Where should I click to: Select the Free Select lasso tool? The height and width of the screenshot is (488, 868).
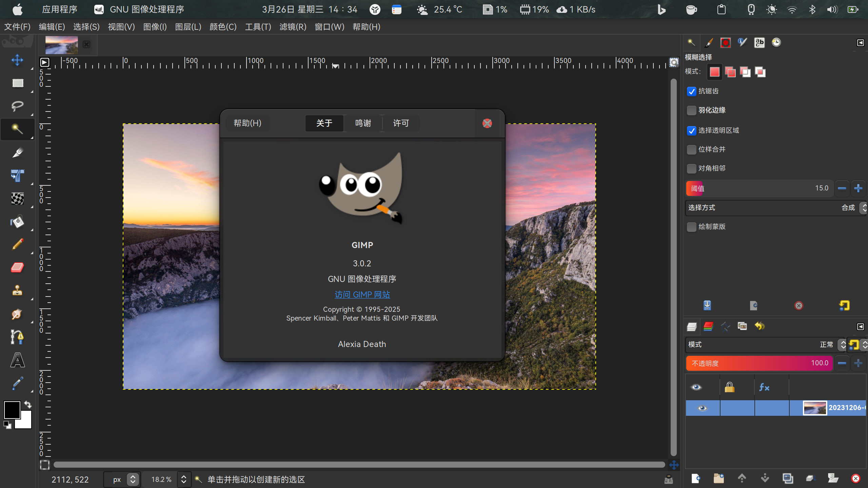coord(17,106)
